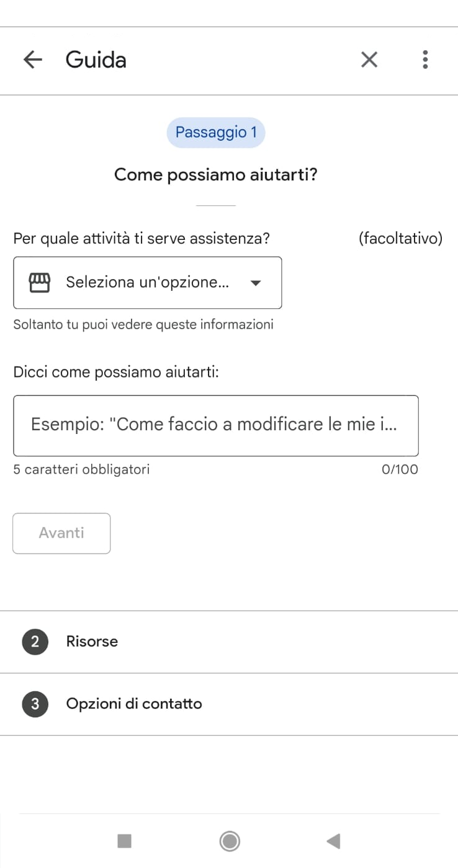The width and height of the screenshot is (458, 868).
Task: Open the three-dot overflow menu
Action: (x=425, y=60)
